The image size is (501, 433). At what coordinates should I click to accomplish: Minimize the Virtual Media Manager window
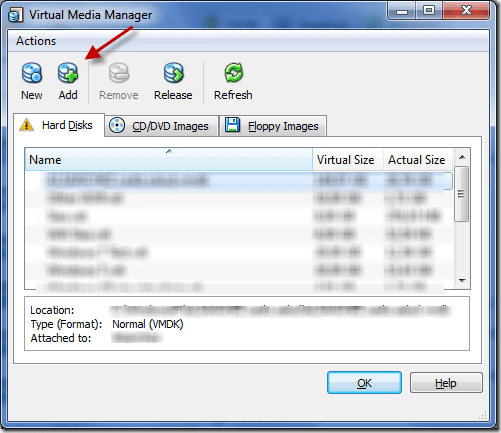coord(402,11)
